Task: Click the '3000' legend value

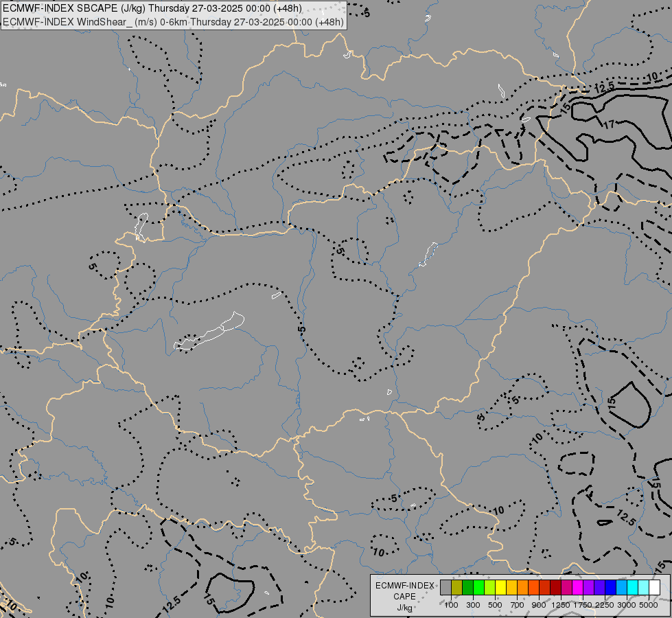Action: 627,605
